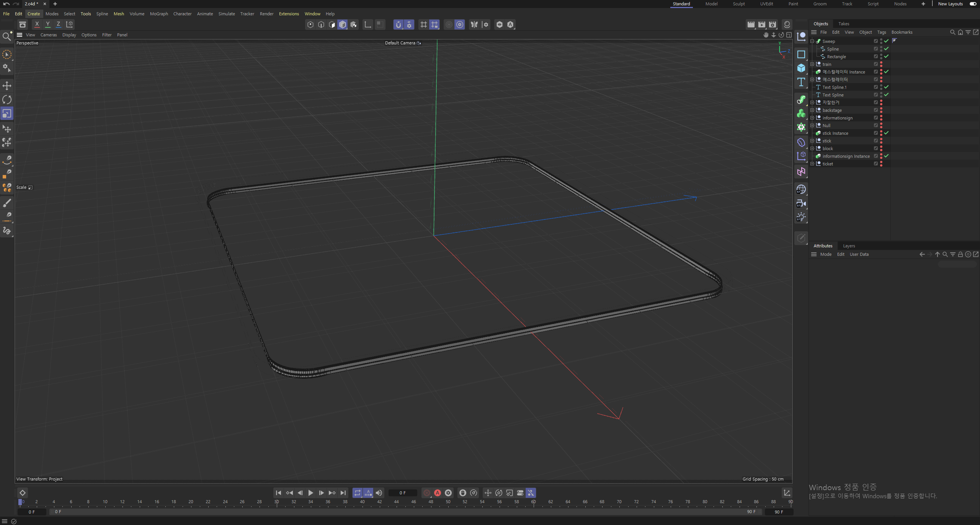This screenshot has width=980, height=525.
Task: Toggle enable checkmark of Rectangle object
Action: click(886, 56)
